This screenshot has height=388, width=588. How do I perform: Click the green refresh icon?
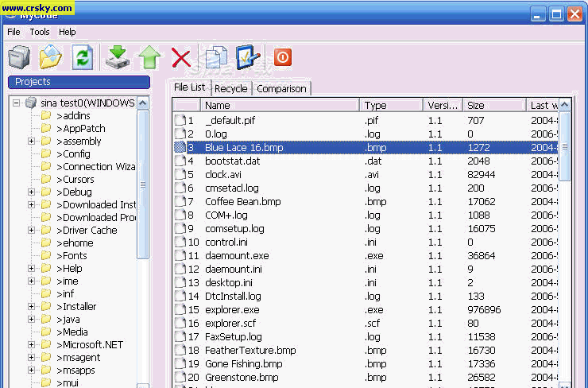[x=82, y=57]
